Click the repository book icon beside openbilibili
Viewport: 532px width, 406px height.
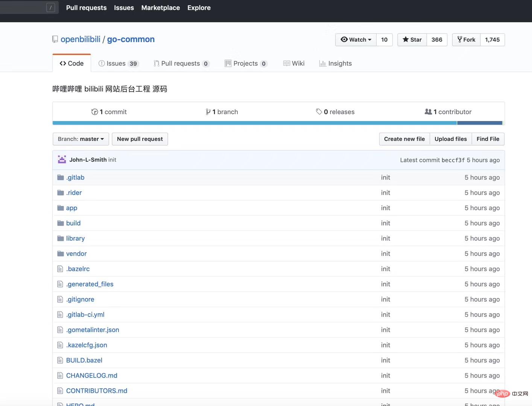(x=55, y=39)
